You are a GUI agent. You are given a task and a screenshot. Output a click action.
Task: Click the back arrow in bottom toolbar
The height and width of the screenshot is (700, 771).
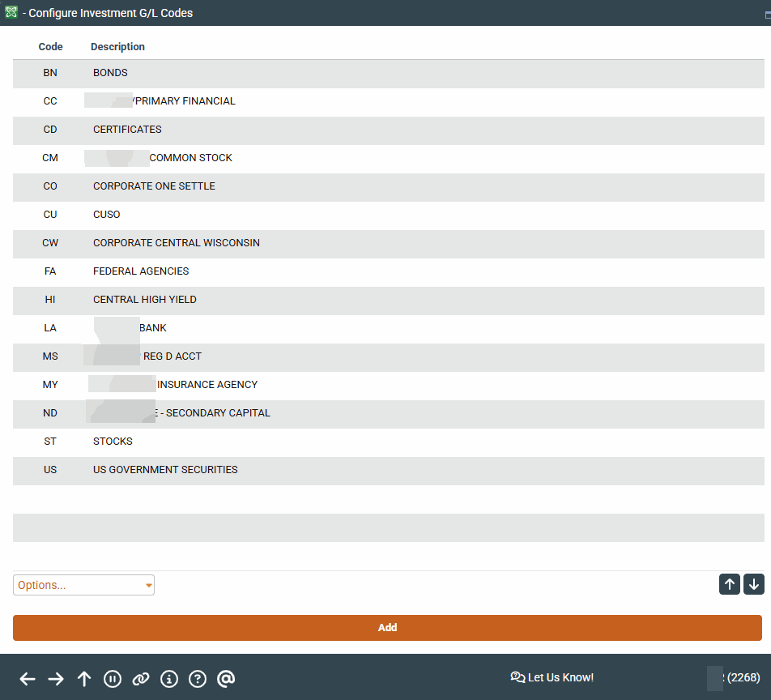(28, 679)
